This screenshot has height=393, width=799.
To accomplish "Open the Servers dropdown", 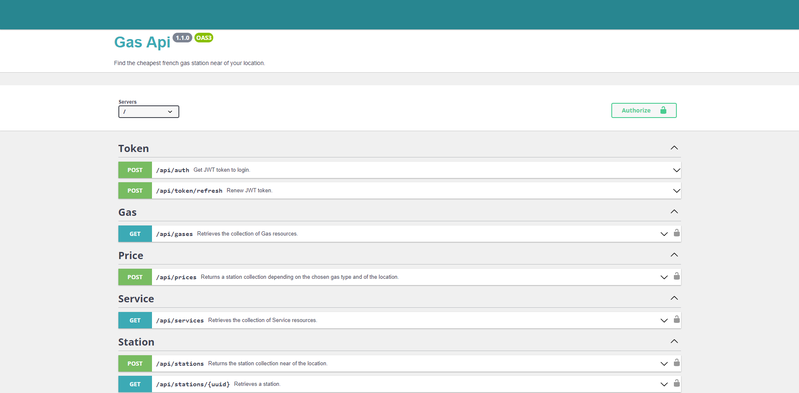I will click(x=149, y=112).
